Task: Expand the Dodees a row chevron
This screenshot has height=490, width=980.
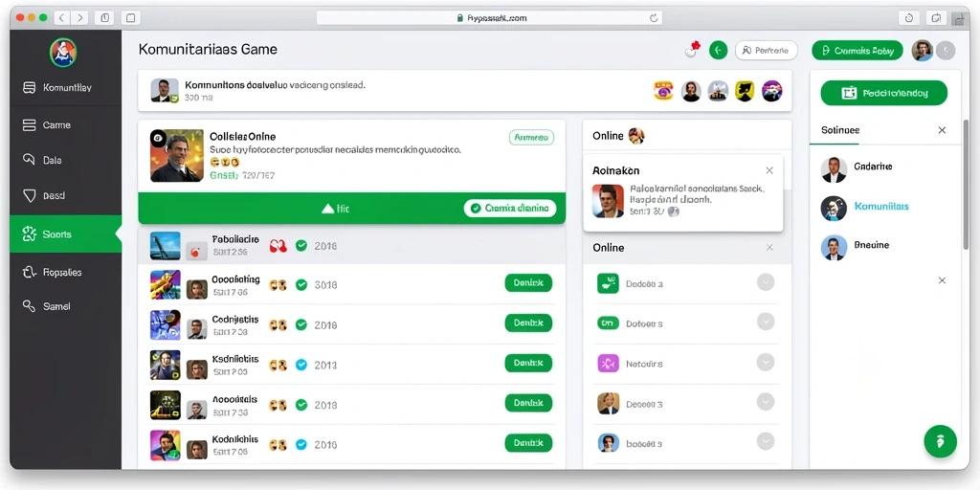Action: pyautogui.click(x=766, y=282)
